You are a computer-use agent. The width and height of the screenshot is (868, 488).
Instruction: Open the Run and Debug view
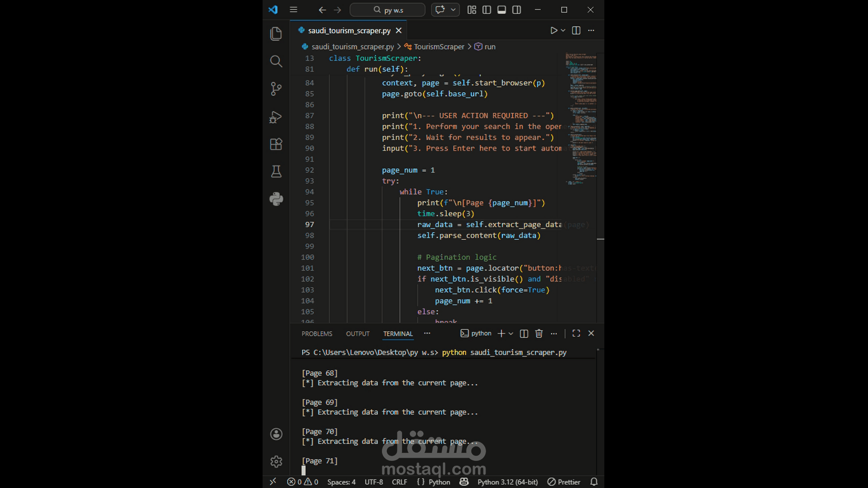click(276, 117)
